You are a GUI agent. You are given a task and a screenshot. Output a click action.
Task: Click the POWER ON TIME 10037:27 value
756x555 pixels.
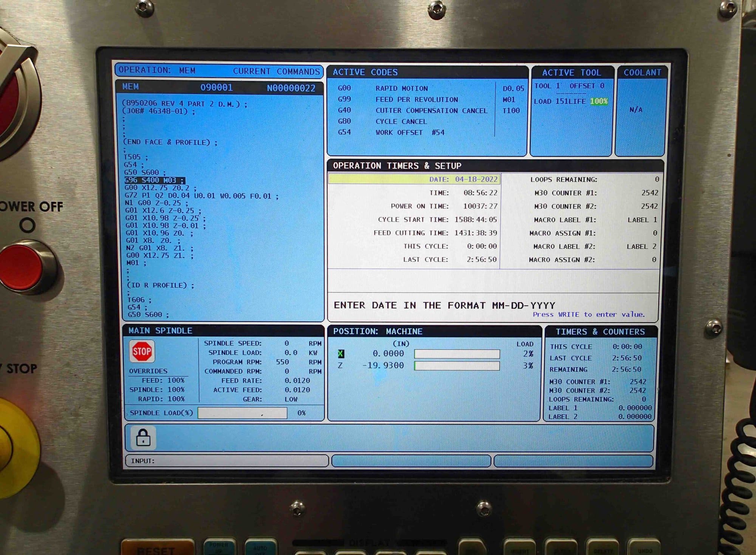(x=480, y=206)
